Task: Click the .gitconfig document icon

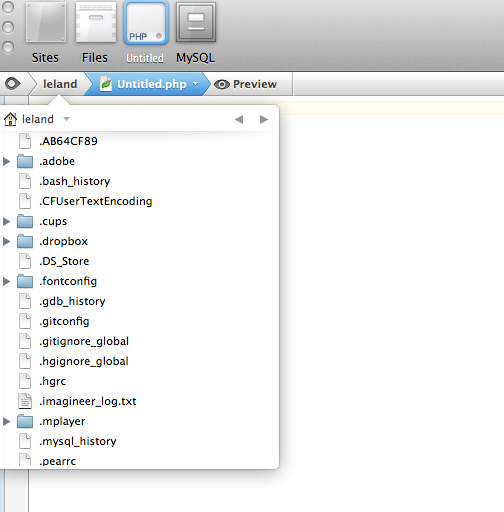Action: click(25, 321)
